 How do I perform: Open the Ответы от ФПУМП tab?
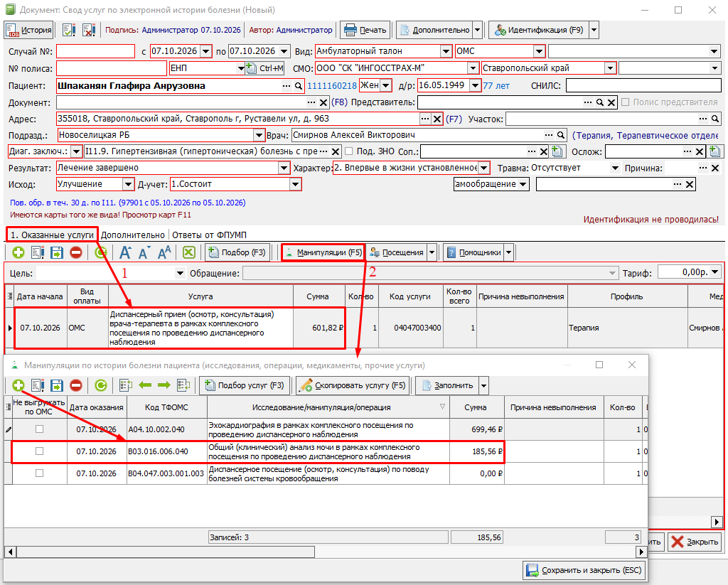[210, 235]
